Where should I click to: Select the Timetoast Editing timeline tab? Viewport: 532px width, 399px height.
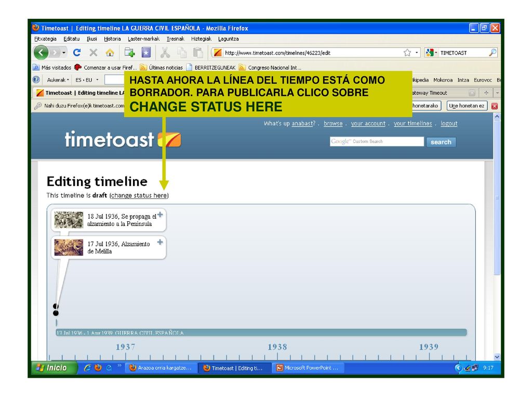(x=79, y=92)
